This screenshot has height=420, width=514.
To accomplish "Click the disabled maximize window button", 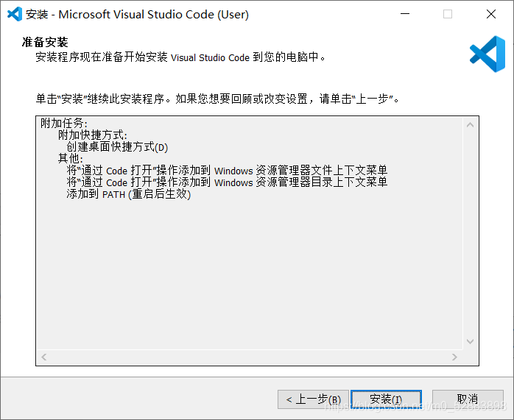I will click(x=448, y=14).
